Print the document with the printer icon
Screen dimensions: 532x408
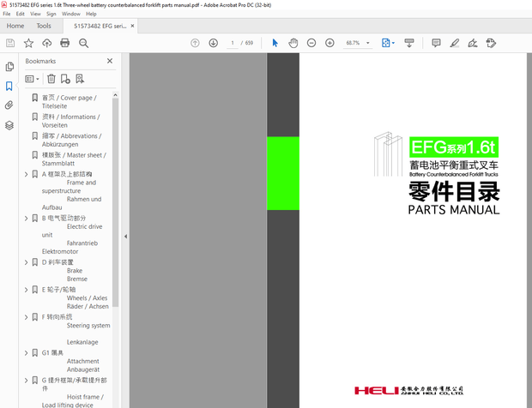pos(65,43)
